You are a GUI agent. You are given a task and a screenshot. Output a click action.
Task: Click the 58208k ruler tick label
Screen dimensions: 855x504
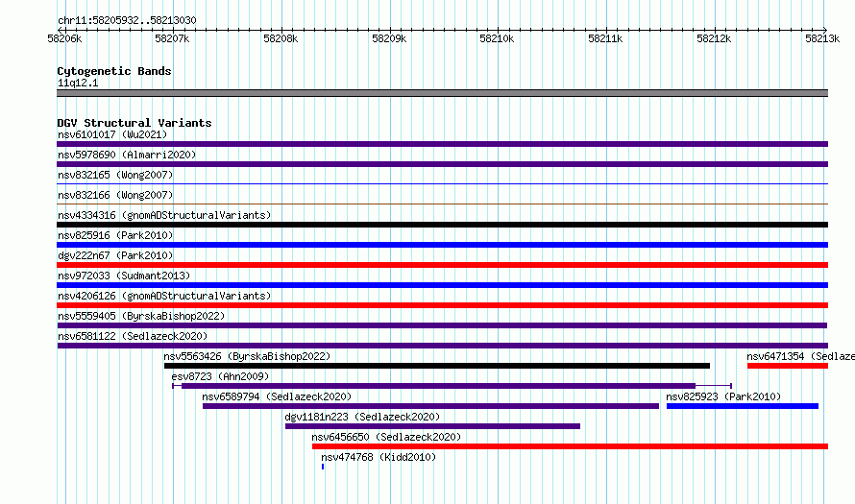point(281,38)
